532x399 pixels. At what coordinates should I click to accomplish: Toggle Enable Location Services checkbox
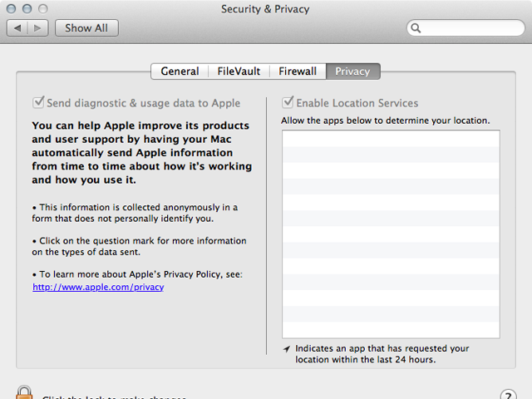coord(288,102)
